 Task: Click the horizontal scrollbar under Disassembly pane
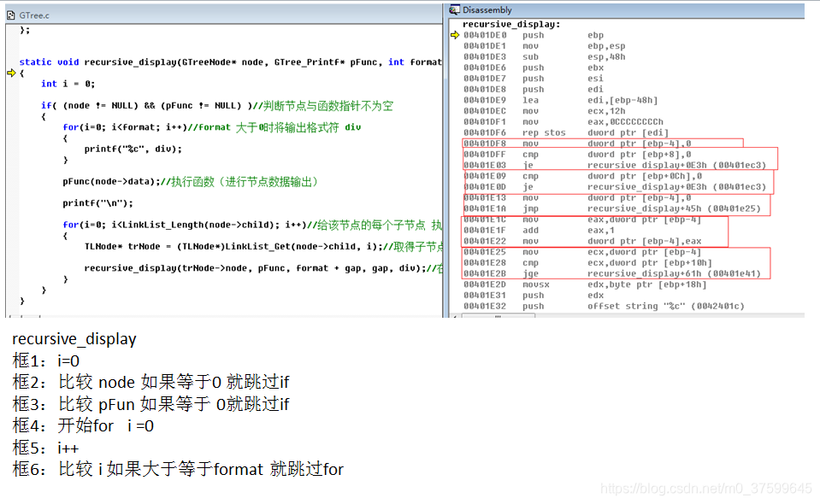coord(627,315)
